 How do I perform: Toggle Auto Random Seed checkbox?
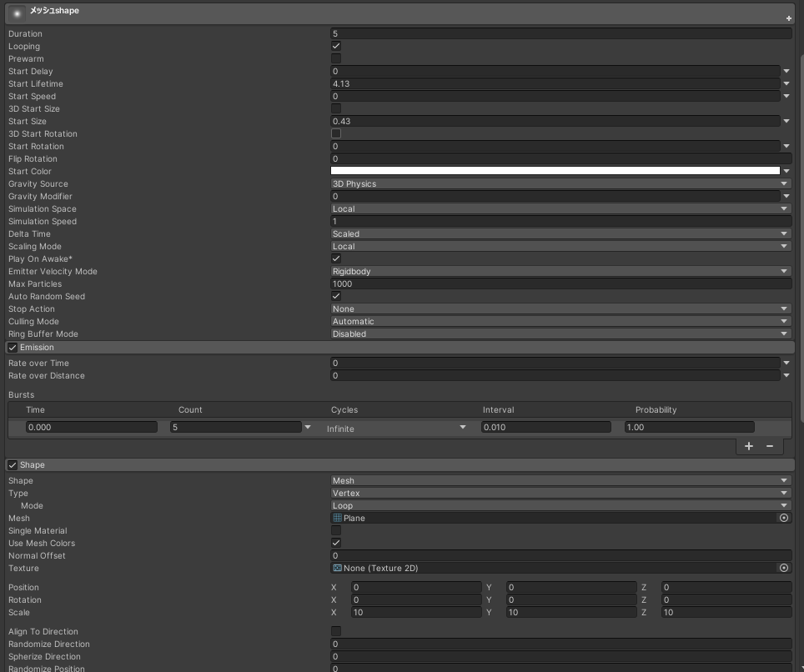click(x=336, y=296)
